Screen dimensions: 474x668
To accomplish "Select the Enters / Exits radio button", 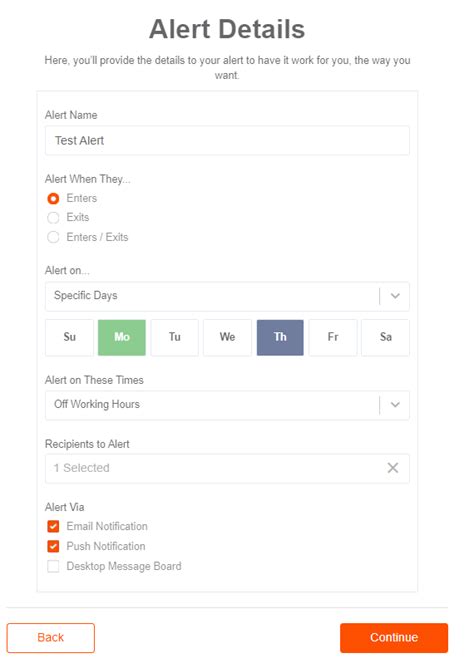I will 53,237.
